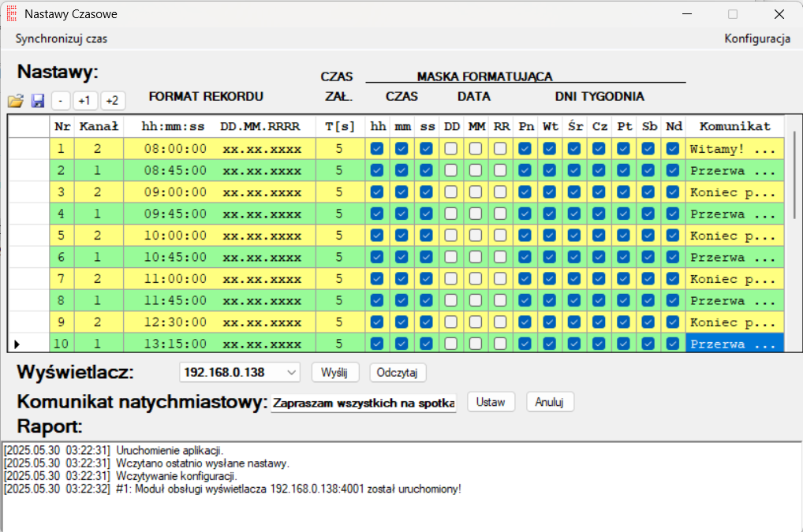This screenshot has width=803, height=532.
Task: Save settings with floppy disk icon
Action: coord(38,100)
